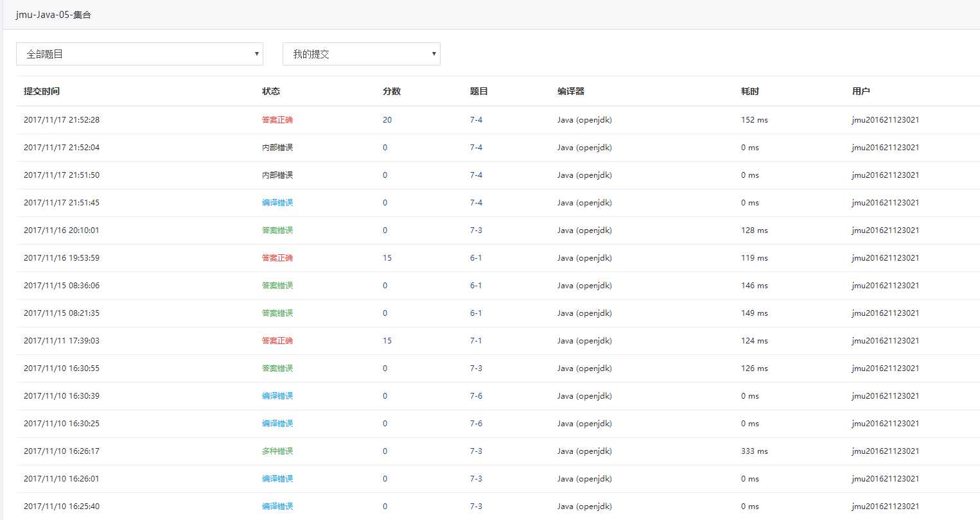Open 答案正确 status of the 19:53:59 submission
Screen dimensions: 980x520
[277, 258]
